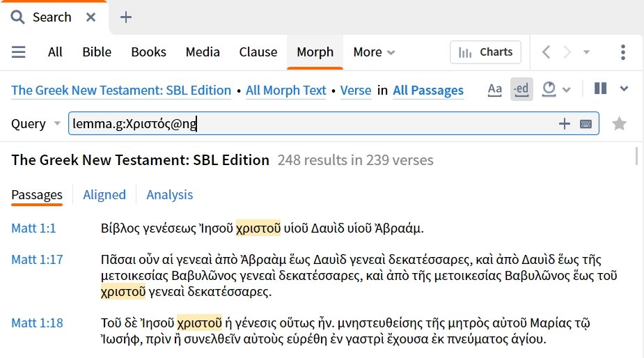The width and height of the screenshot is (644, 358).
Task: Switch to the Analysis results view
Action: tap(170, 195)
